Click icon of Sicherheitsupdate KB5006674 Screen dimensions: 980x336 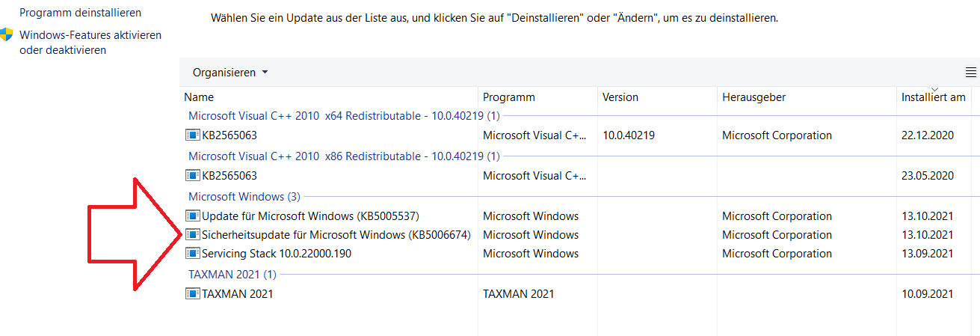(x=193, y=235)
